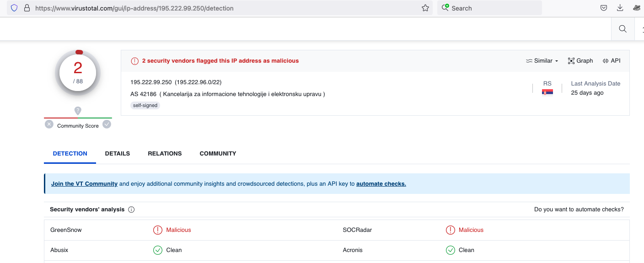Image resolution: width=644 pixels, height=263 pixels.
Task: Open the Pocket save icon
Action: [x=604, y=8]
